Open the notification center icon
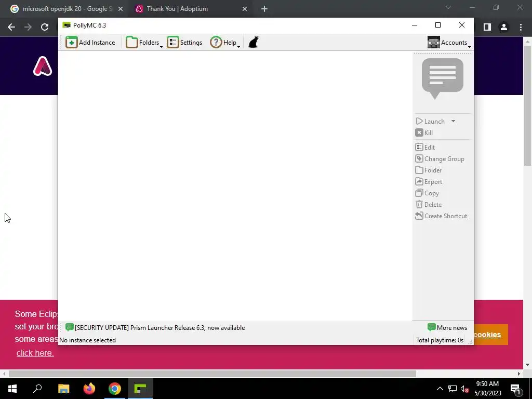The image size is (532, 399). (515, 389)
